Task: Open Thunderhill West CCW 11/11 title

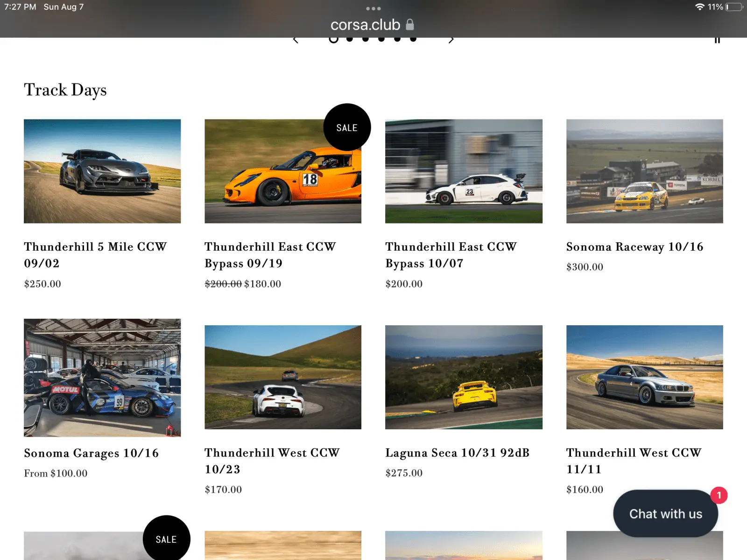Action: (x=634, y=461)
